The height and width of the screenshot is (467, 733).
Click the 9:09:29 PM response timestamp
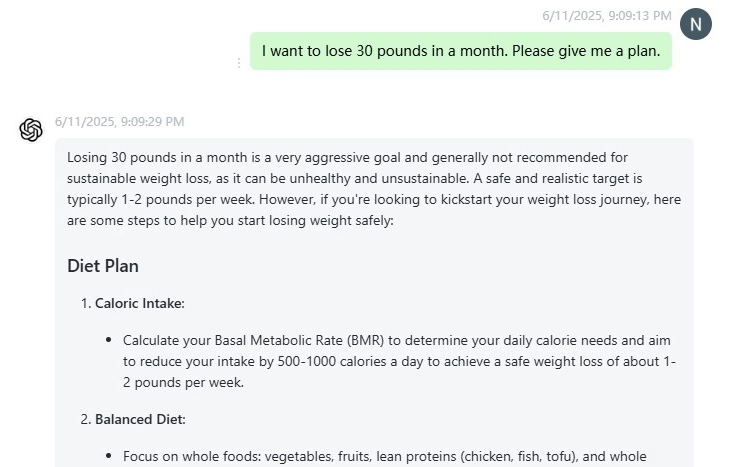119,122
